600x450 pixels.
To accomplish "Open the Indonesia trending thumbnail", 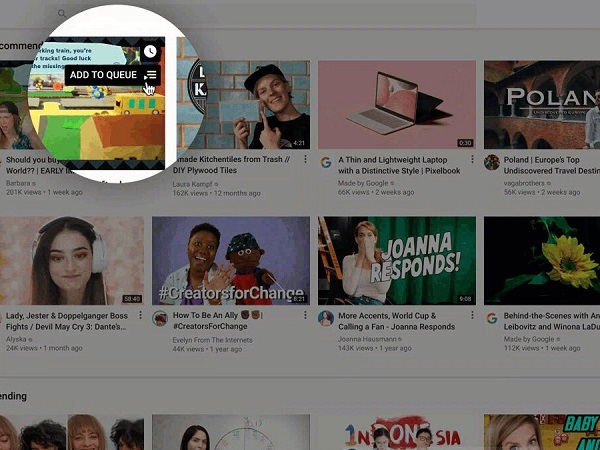I will click(397, 432).
